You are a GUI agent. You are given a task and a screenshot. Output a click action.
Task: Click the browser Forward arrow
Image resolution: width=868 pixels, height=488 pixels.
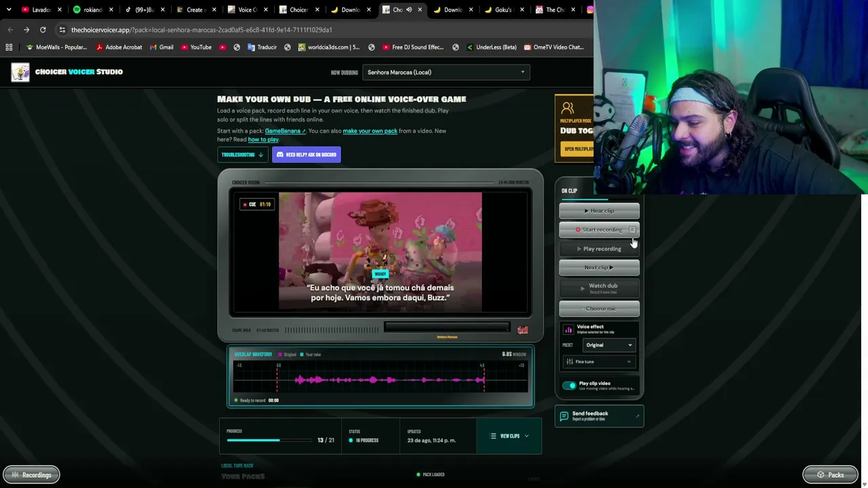coord(26,30)
